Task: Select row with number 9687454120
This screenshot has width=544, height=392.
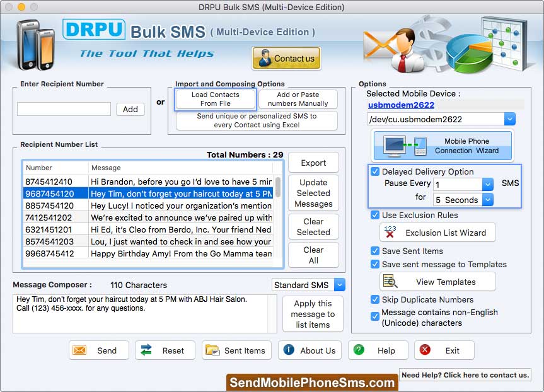Action: pyautogui.click(x=148, y=193)
